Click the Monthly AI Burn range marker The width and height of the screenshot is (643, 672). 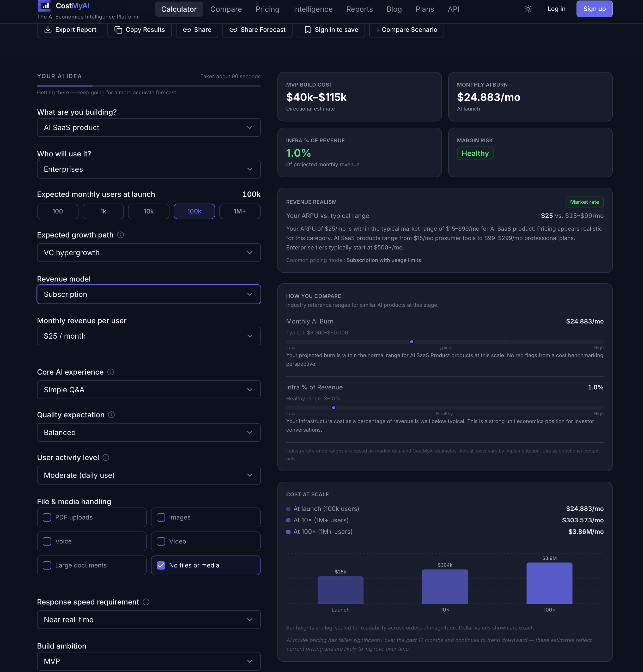coord(412,342)
